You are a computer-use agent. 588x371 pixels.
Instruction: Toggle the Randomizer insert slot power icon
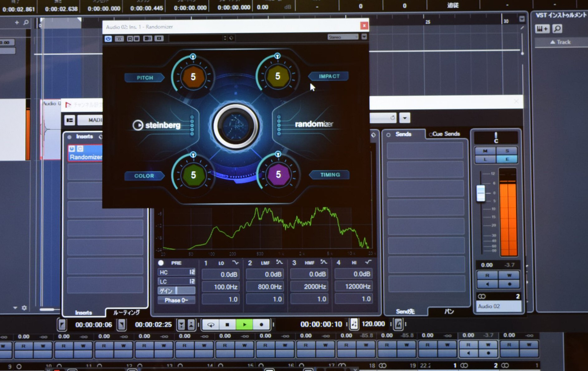pos(72,149)
